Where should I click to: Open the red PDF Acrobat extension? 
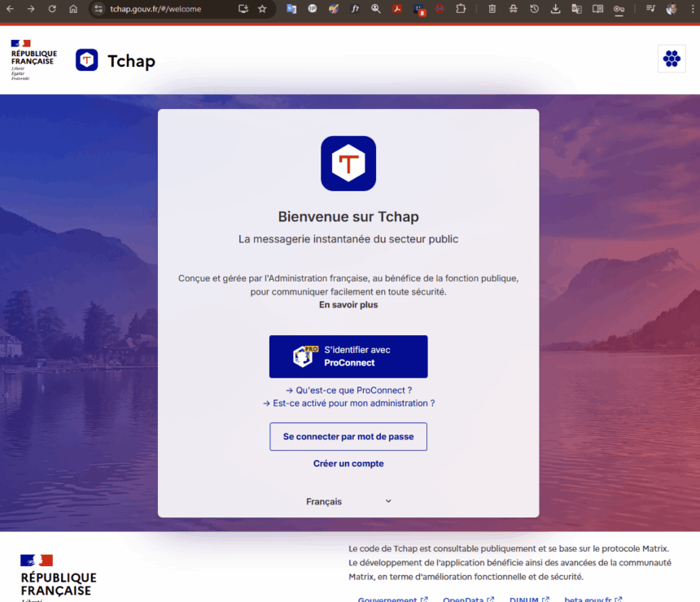click(397, 8)
